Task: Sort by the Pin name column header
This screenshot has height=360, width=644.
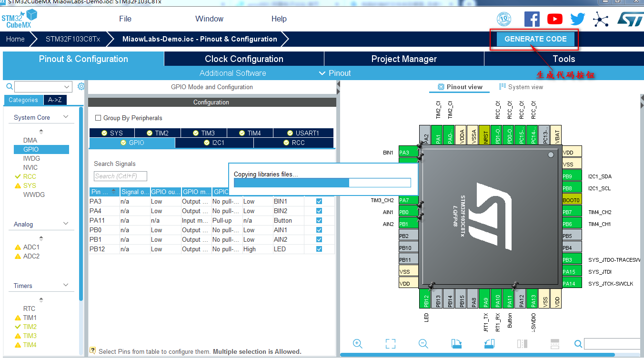Action: coord(104,192)
